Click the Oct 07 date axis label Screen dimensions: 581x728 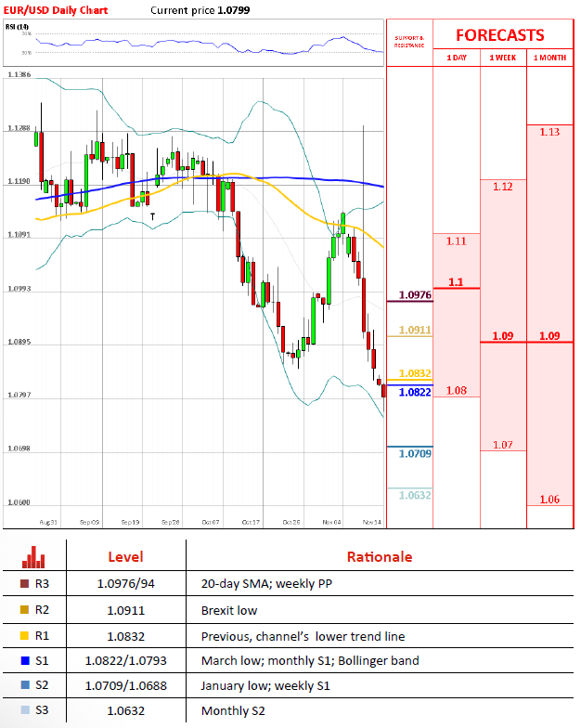[x=210, y=522]
